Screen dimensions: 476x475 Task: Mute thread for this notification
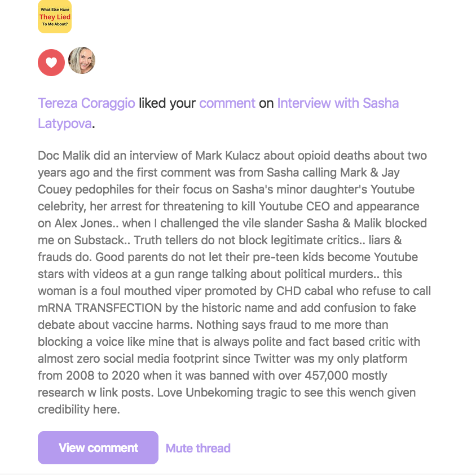(198, 448)
